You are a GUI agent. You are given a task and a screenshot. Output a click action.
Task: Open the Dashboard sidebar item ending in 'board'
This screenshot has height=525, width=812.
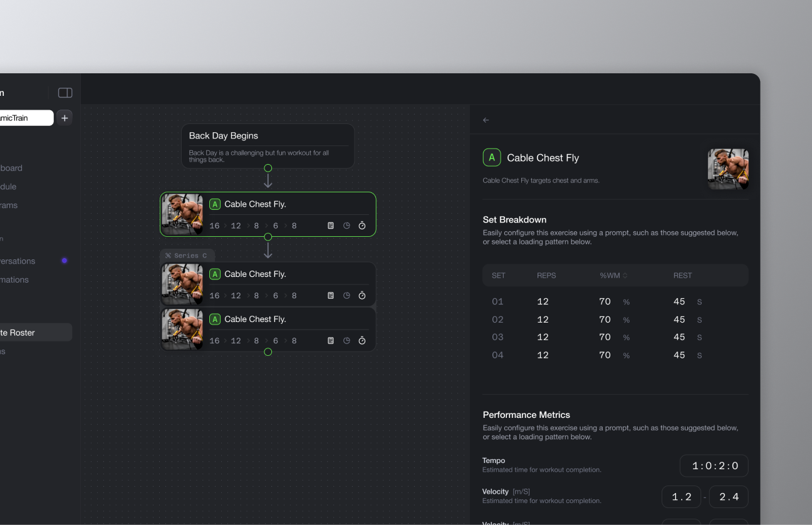click(x=11, y=168)
